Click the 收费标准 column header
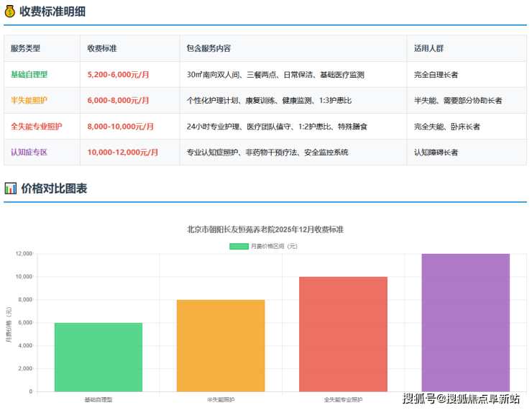Viewport: 532px width, 410px height. (x=102, y=49)
